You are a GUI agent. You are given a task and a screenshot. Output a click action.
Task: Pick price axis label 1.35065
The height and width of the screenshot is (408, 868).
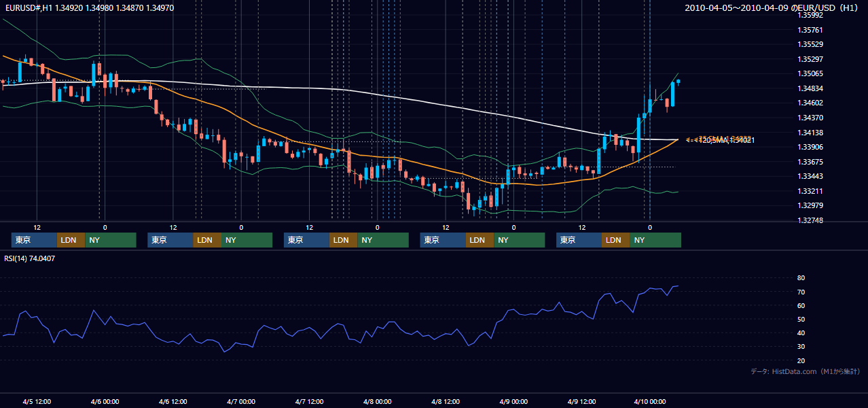click(812, 73)
